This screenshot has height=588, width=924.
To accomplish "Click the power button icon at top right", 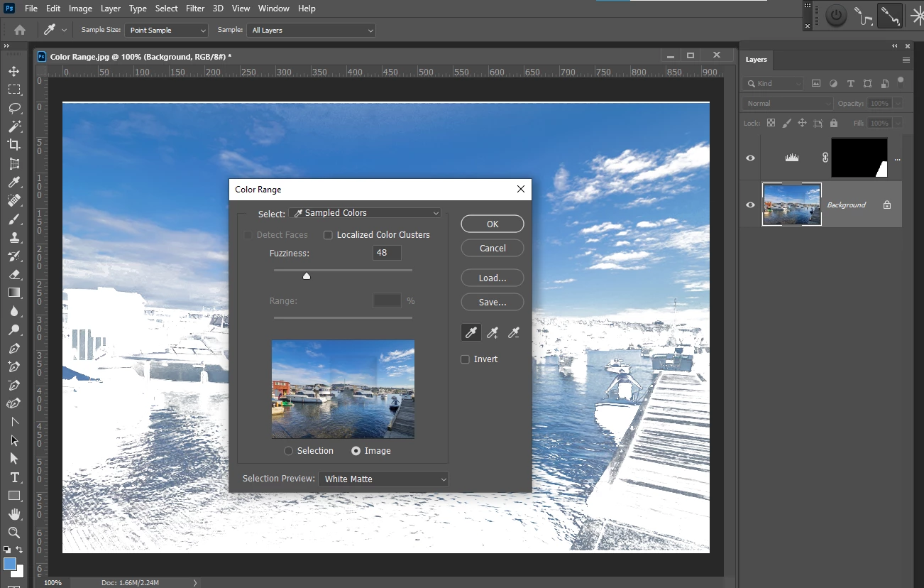I will coord(836,16).
